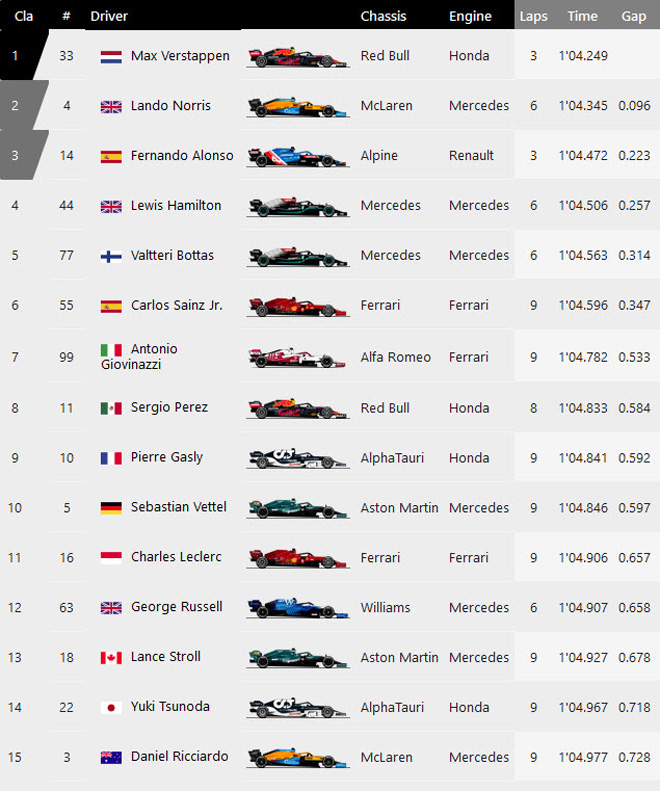Screen dimensions: 660x791
Task: Sort by the Laps column header
Action: pyautogui.click(x=533, y=16)
